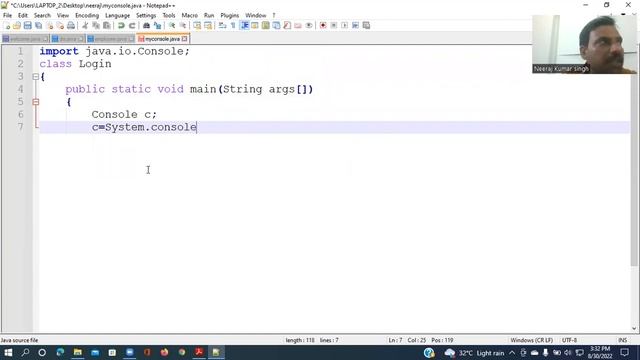640x360 pixels.
Task: Click the vertical scrollbar down arrow
Action: pyautogui.click(x=634, y=329)
